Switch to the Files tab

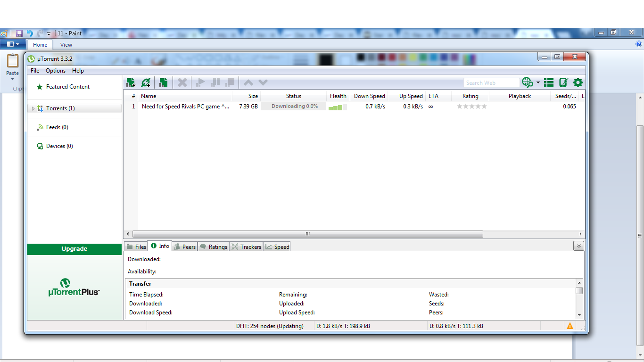pos(136,247)
